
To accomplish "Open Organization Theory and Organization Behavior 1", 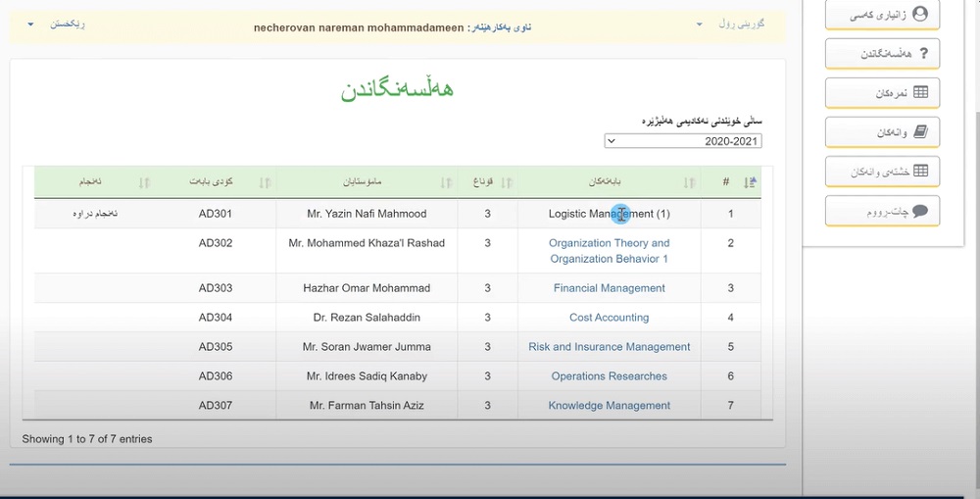I will tap(609, 251).
